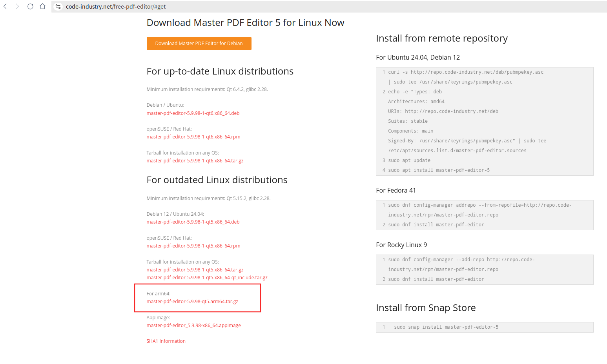607x364 pixels.
Task: Click the 'Components: main' code line
Action: tap(411, 131)
